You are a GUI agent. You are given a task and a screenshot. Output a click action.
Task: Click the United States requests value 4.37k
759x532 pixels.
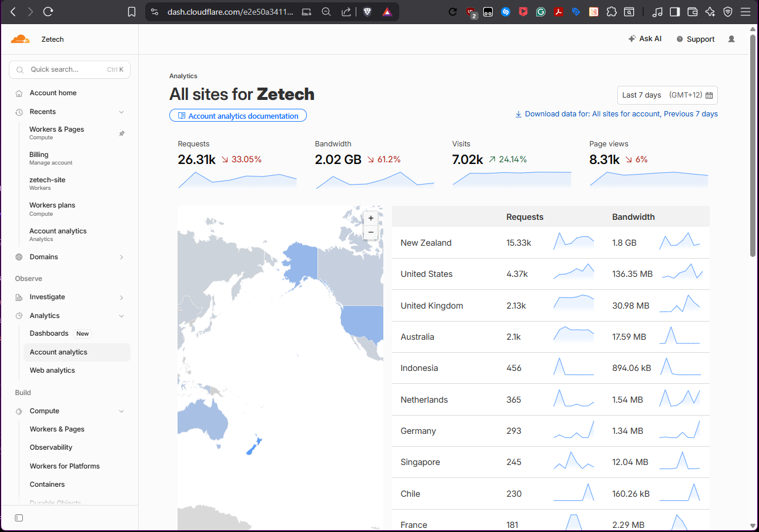click(x=517, y=274)
